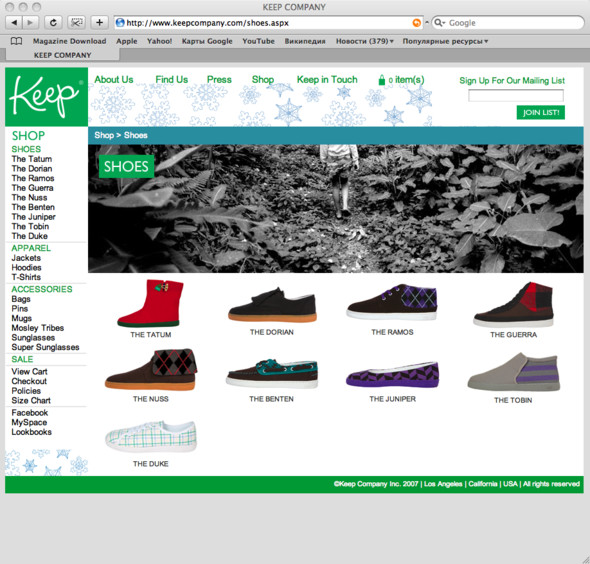Go back with the browser back arrow
The width and height of the screenshot is (590, 564).
pyautogui.click(x=14, y=23)
